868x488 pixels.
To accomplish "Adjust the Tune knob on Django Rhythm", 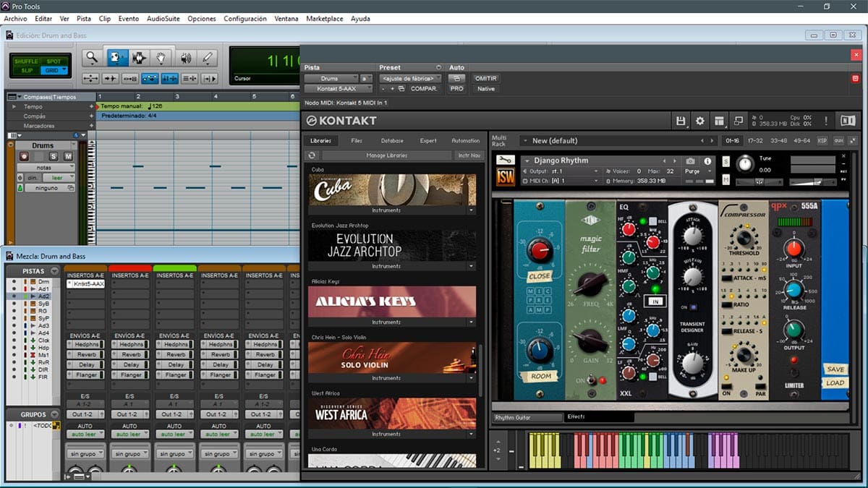I will coord(745,164).
